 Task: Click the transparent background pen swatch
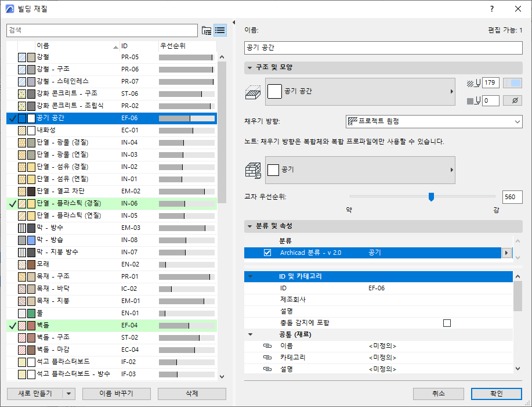512,101
